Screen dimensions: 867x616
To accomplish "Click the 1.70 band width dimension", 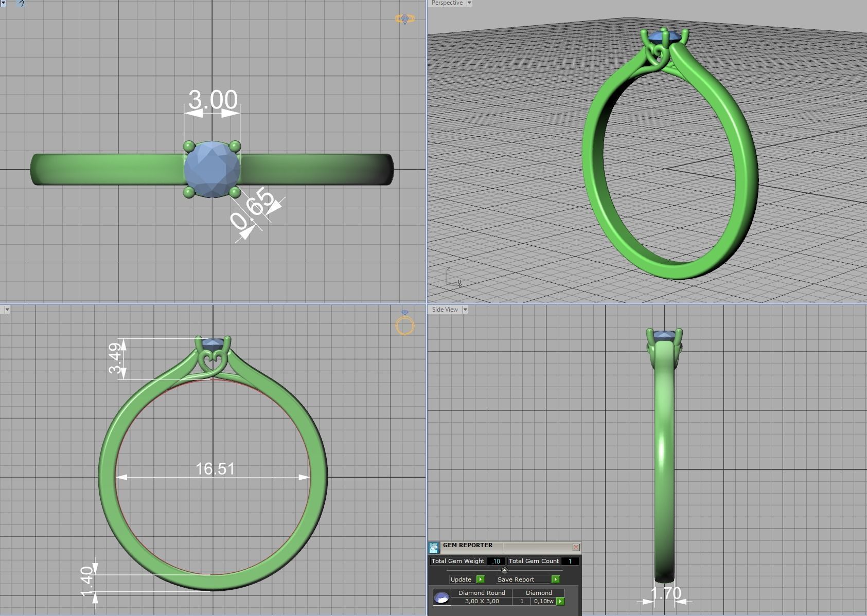I will coord(665,593).
